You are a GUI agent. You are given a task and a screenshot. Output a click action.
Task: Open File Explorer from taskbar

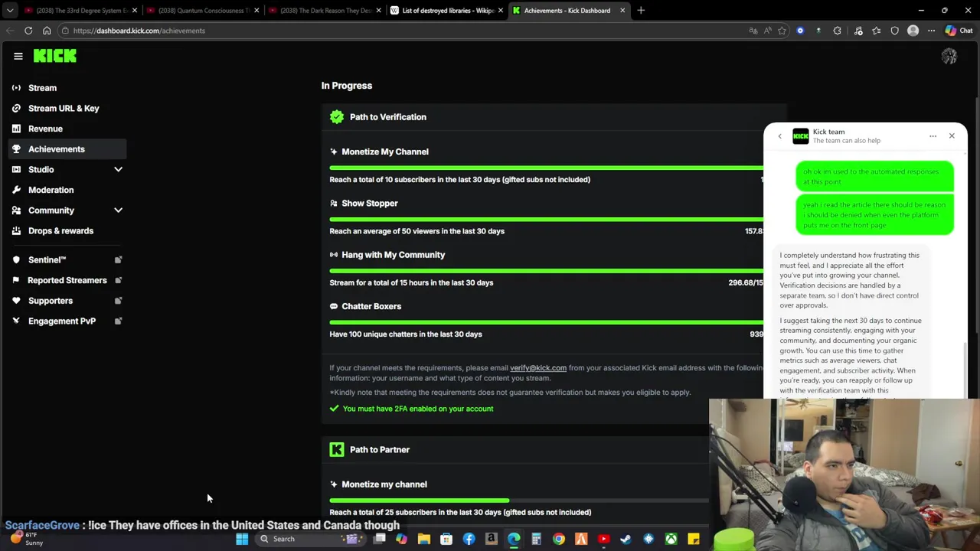pos(423,539)
